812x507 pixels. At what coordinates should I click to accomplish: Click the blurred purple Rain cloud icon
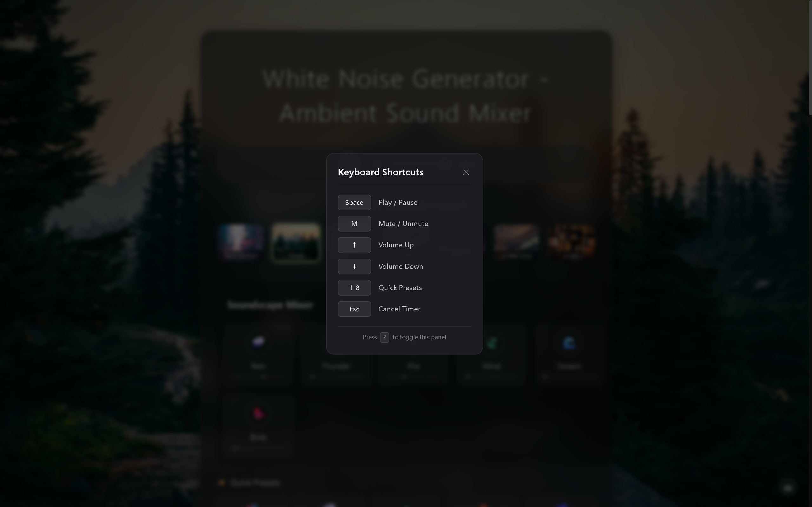click(258, 342)
